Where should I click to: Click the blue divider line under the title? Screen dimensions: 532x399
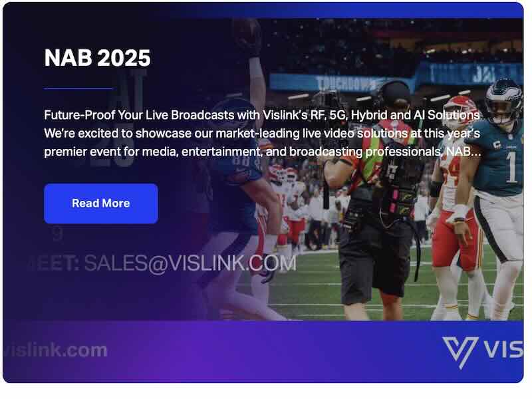78,88
